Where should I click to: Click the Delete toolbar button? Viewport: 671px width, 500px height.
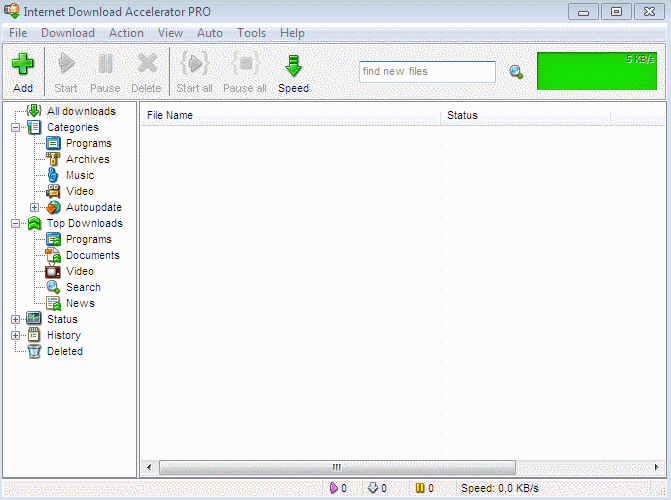point(146,72)
